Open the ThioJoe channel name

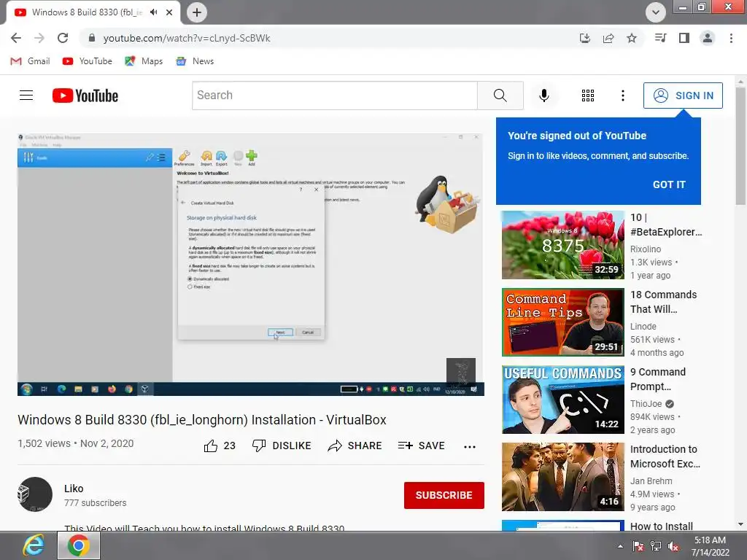click(646, 404)
